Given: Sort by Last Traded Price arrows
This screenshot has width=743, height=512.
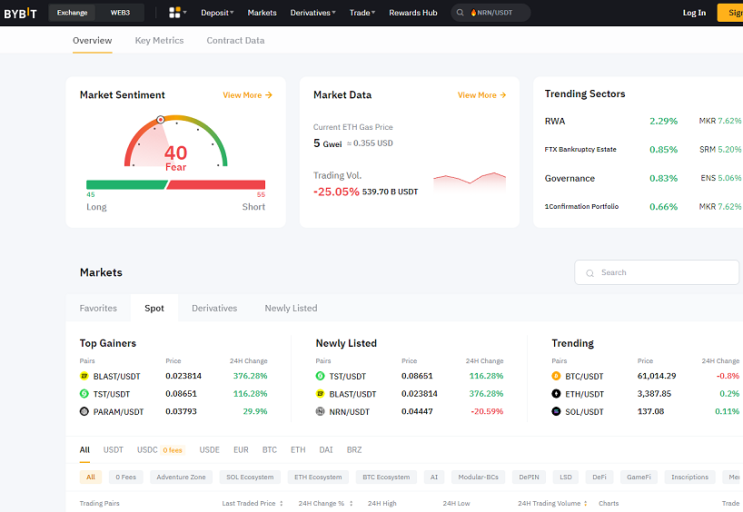Looking at the screenshot, I should click(x=281, y=503).
